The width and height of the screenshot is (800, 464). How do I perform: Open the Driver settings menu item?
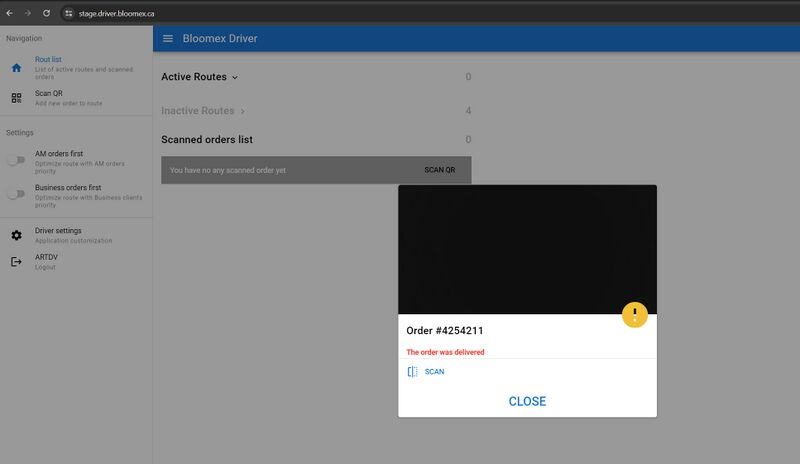tap(76, 235)
